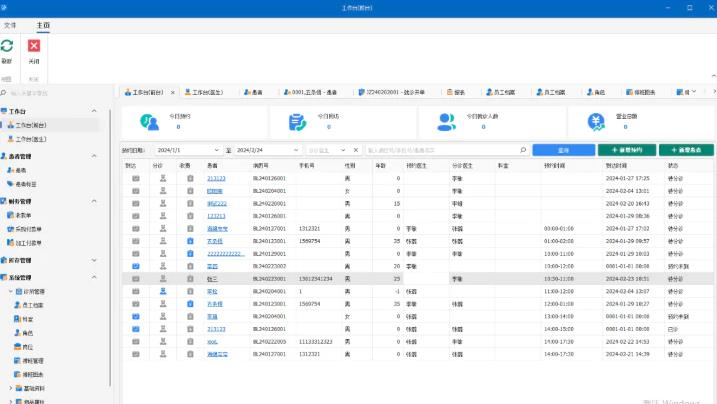Switch to the 工作台(医生) document tab
This screenshot has width=717, height=404.
click(207, 92)
